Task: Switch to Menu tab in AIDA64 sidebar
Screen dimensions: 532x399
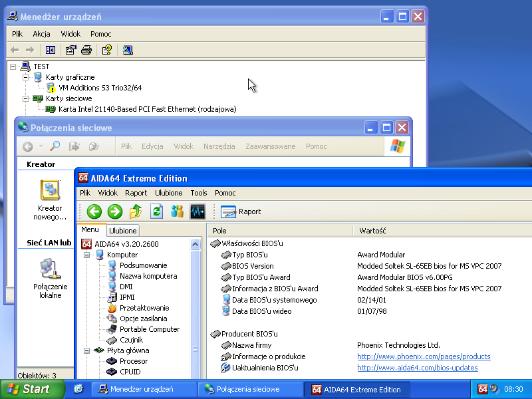Action: click(x=90, y=229)
